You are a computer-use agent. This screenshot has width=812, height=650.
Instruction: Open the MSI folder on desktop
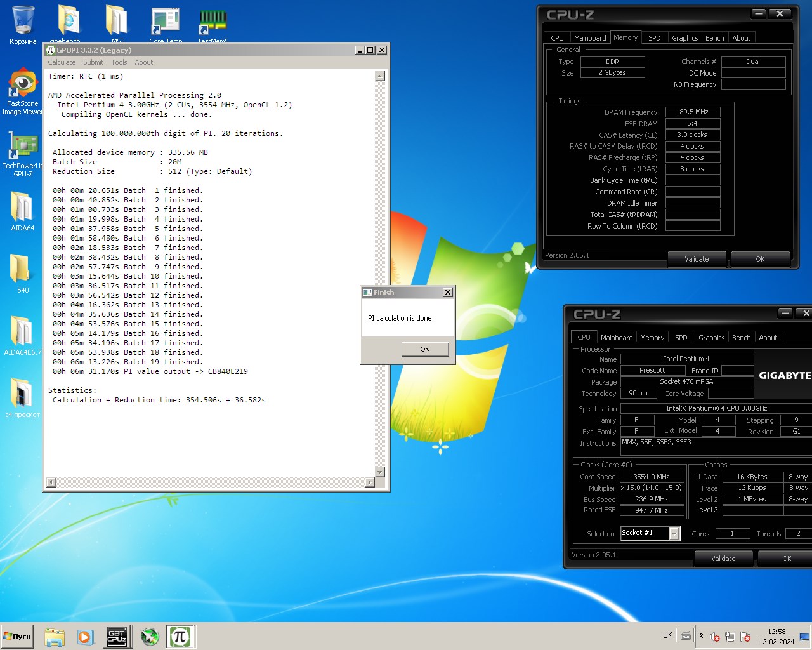(117, 24)
